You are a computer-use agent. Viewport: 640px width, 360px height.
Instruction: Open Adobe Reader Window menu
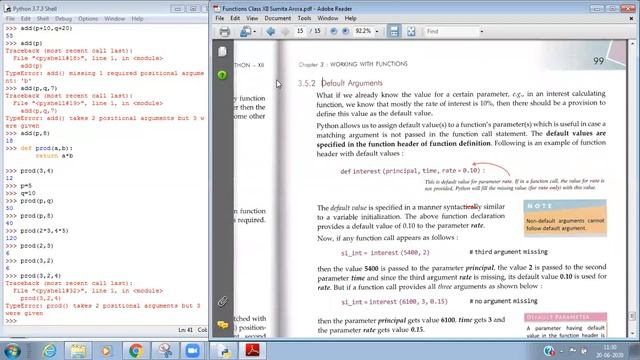pyautogui.click(x=328, y=18)
